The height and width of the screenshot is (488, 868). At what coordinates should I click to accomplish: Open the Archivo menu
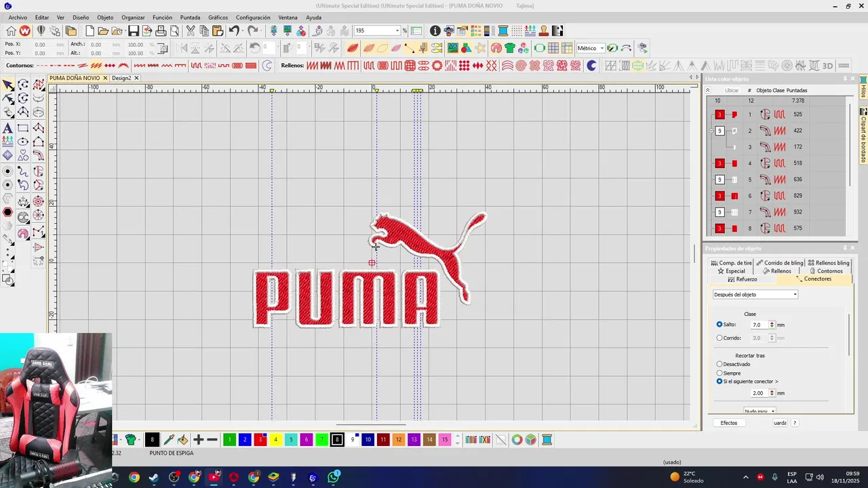18,18
